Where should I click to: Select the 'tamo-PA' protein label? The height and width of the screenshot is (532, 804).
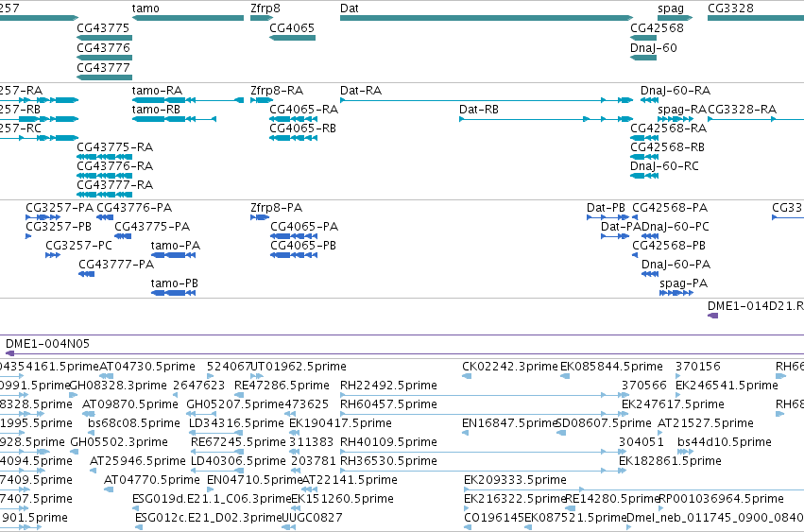[176, 246]
